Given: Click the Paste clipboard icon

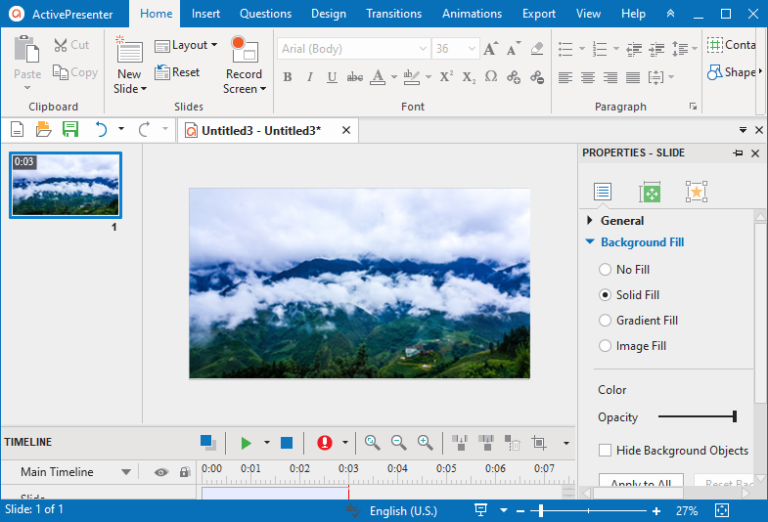Looking at the screenshot, I should coord(26,49).
